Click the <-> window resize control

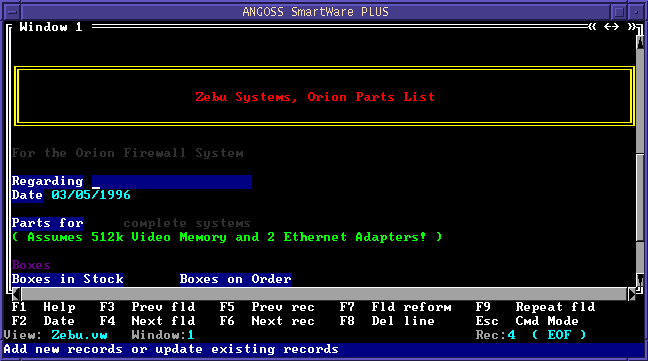[x=611, y=27]
